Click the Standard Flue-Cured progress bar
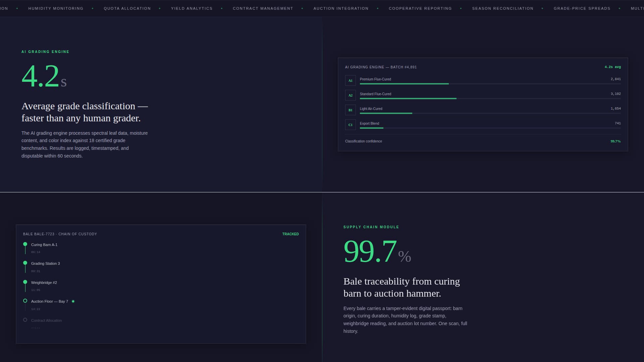Image resolution: width=644 pixels, height=362 pixels. tap(490, 99)
